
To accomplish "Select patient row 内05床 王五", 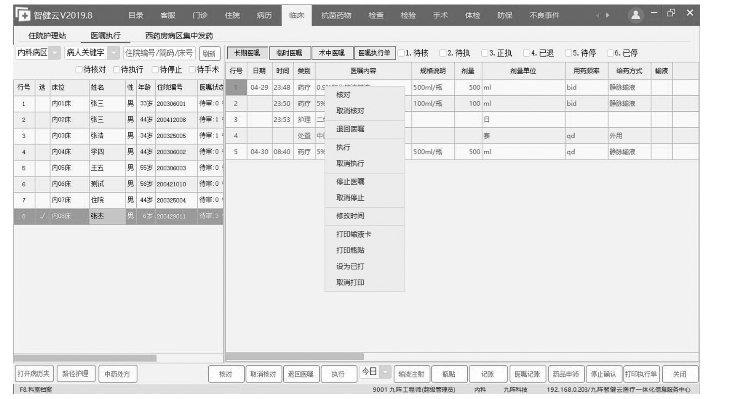I will click(118, 168).
